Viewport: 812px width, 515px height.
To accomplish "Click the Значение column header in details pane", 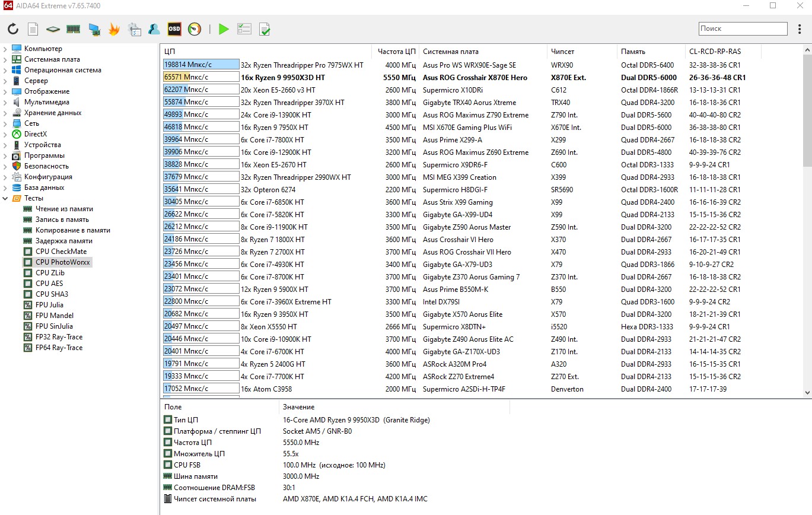I will (x=394, y=407).
